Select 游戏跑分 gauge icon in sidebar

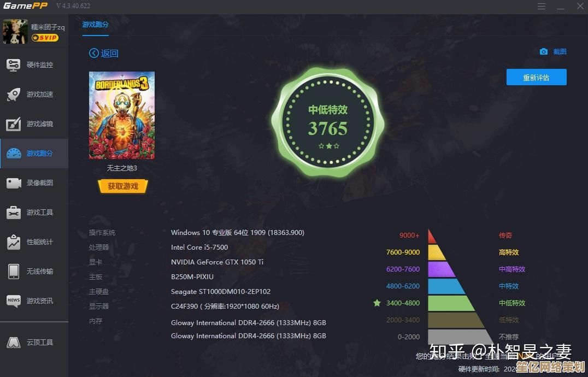(x=14, y=154)
